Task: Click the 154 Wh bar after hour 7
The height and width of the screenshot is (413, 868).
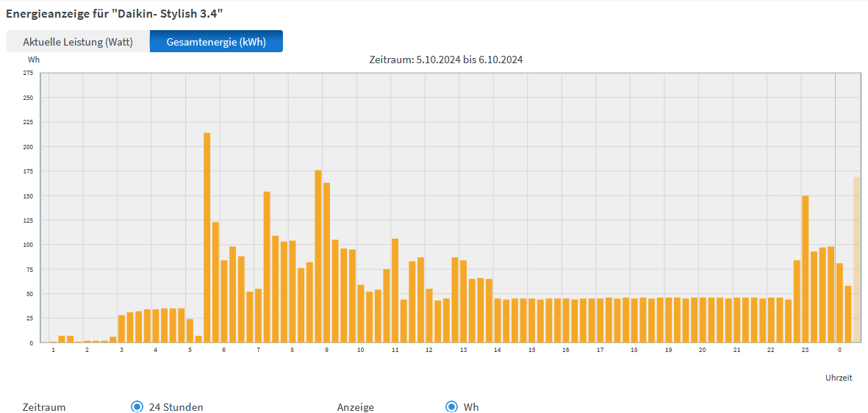Action: [x=267, y=267]
